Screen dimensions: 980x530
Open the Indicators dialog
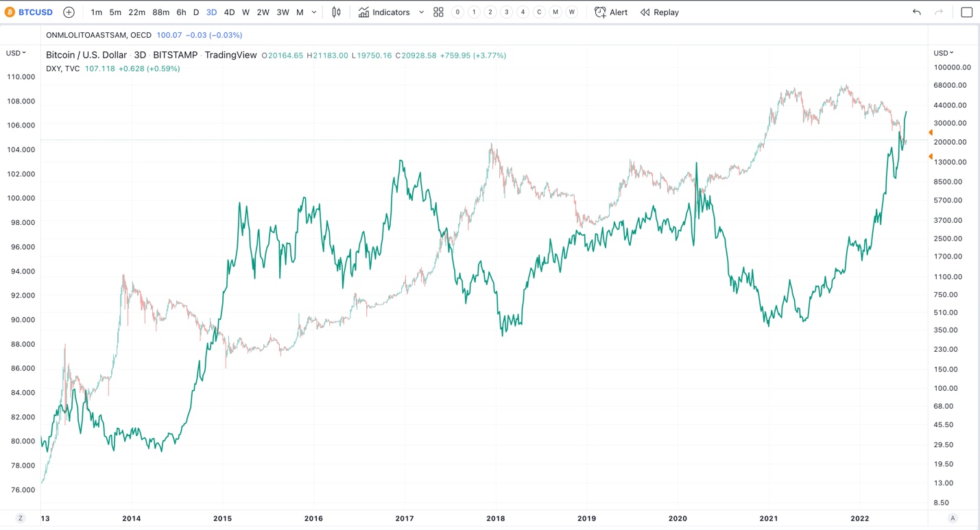(384, 12)
